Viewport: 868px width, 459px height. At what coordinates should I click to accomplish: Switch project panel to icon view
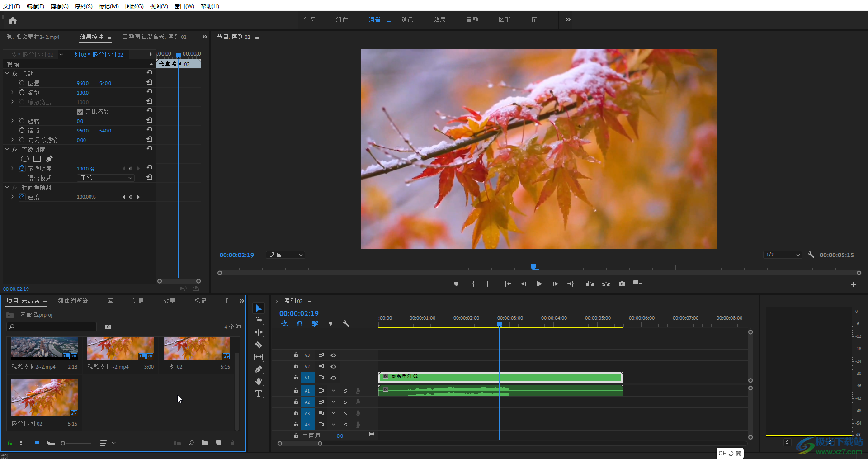(37, 443)
